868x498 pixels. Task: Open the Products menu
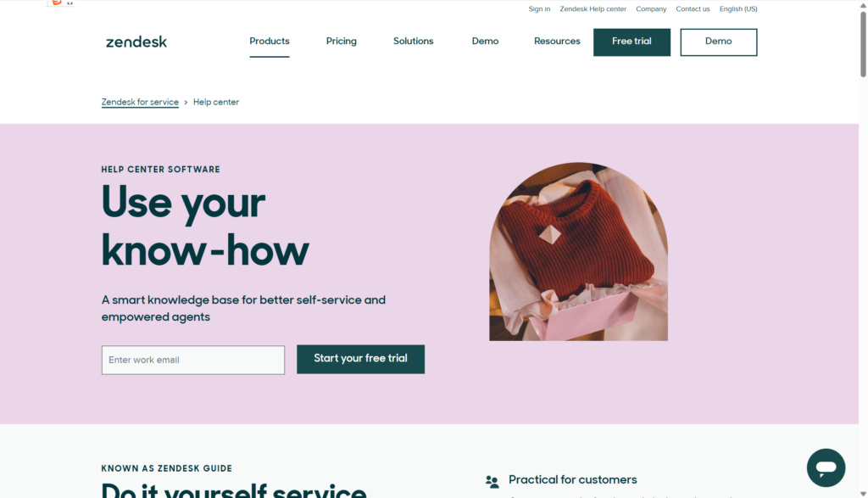click(269, 42)
